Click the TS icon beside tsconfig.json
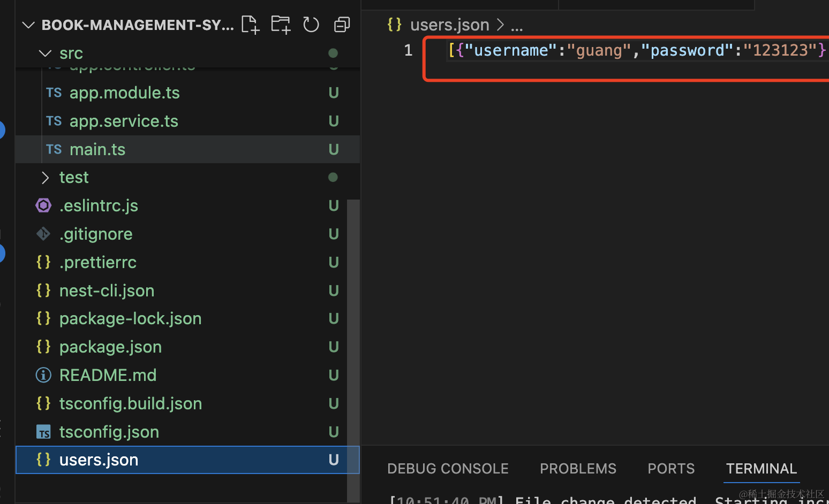 pyautogui.click(x=43, y=432)
